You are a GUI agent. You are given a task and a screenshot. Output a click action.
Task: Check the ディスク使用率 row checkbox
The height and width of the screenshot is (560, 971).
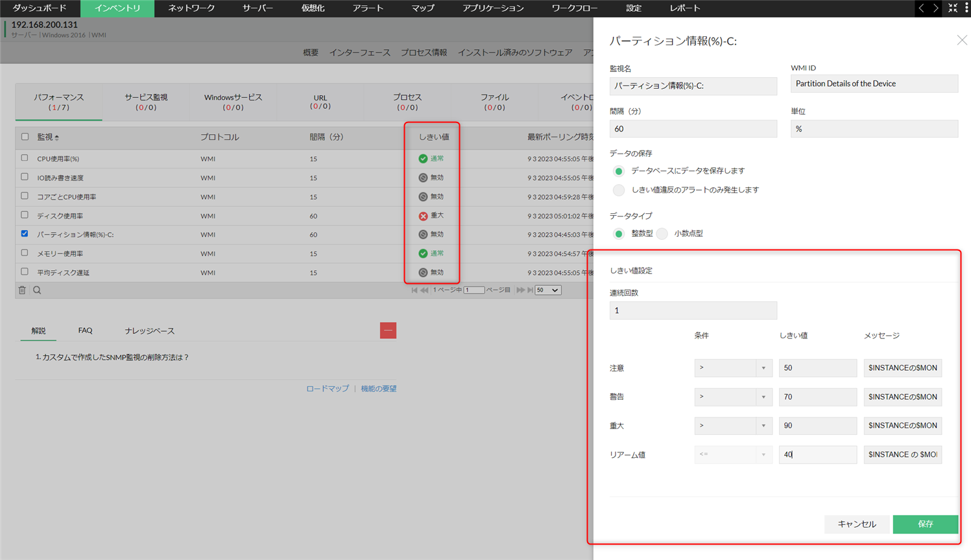tap(25, 215)
